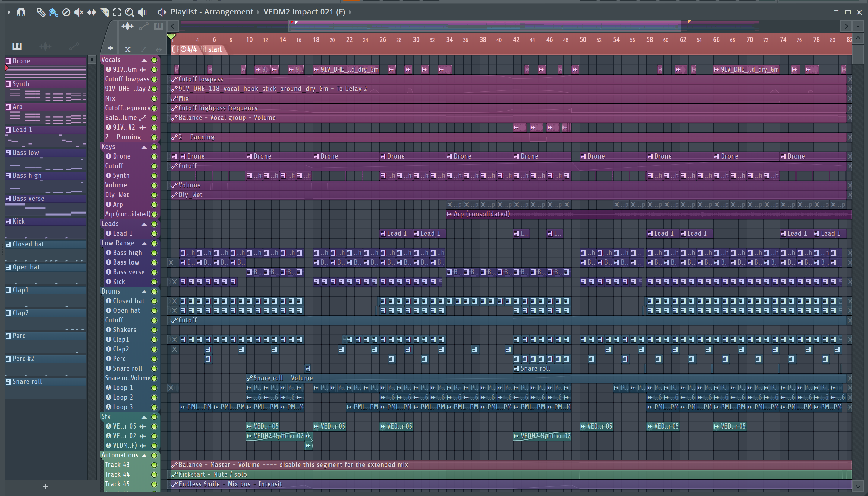
Task: Collapse the Drums track group
Action: [144, 291]
